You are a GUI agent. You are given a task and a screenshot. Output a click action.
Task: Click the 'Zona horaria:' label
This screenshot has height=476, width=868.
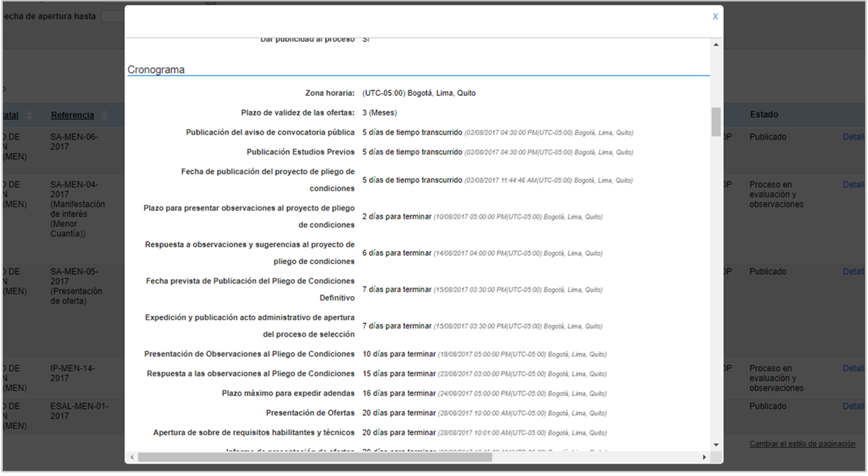[x=330, y=93]
